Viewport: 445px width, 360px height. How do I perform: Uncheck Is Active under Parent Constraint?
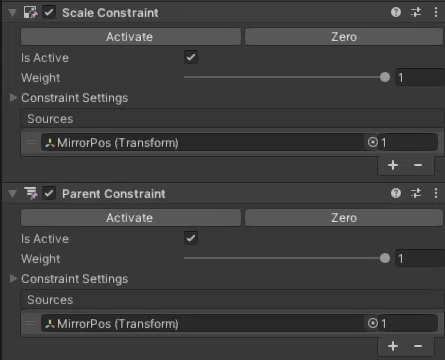(x=191, y=238)
